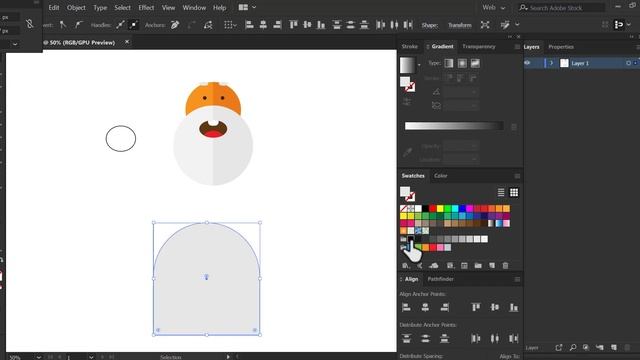Click Vertical Align Top in Align panel

(x=476, y=307)
